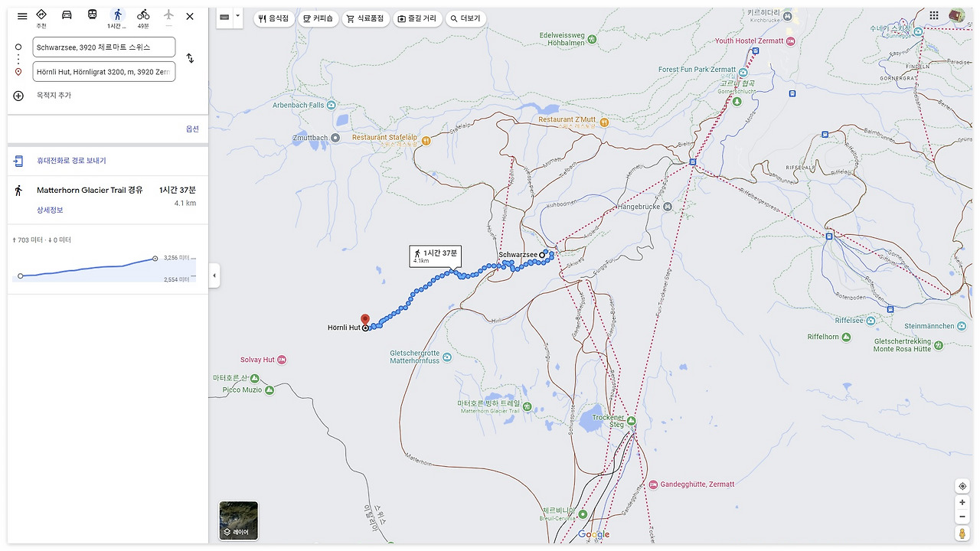Swap start and destination with reverse arrows
The width and height of the screenshot is (980, 551).
point(190,58)
